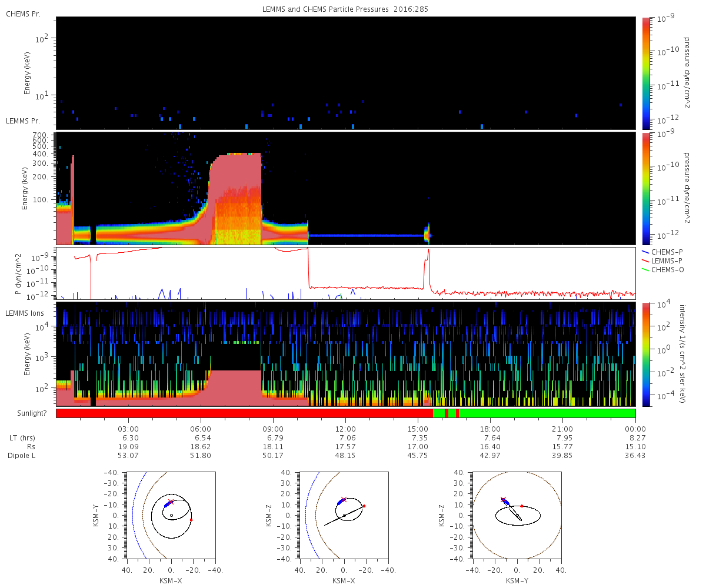The width and height of the screenshot is (706, 588).
Task: Click red dot in KSM-X/KSM-Y orbit plot
Action: 191,520
